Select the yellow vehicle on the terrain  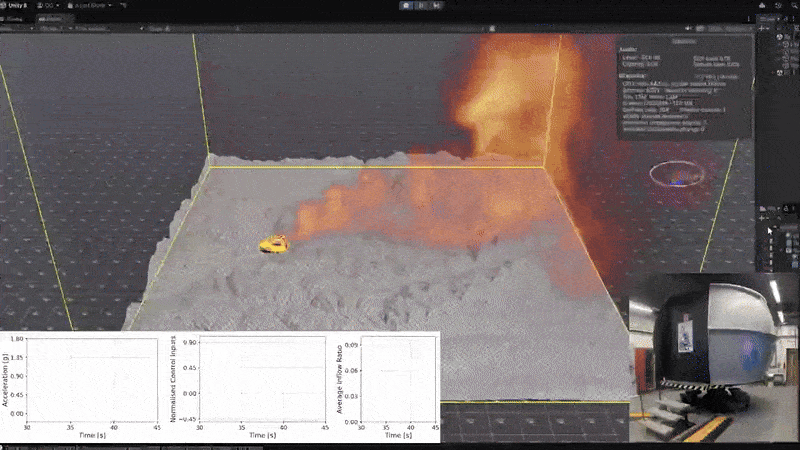tap(273, 244)
